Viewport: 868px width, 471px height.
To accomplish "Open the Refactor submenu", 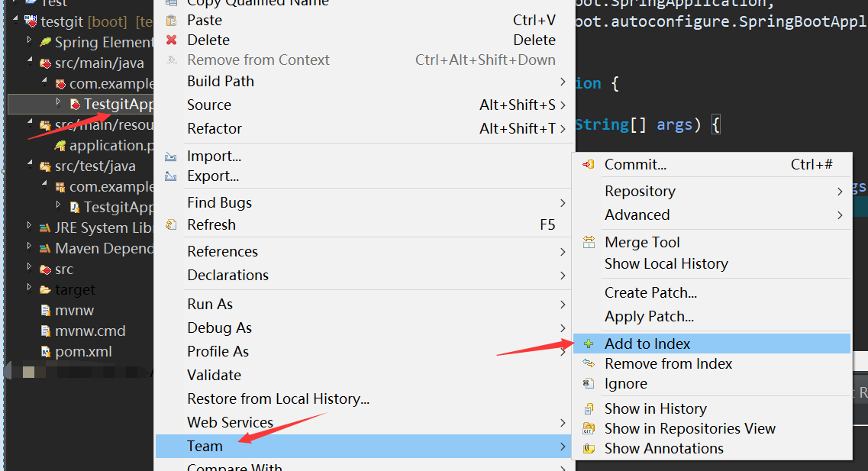I will 363,129.
